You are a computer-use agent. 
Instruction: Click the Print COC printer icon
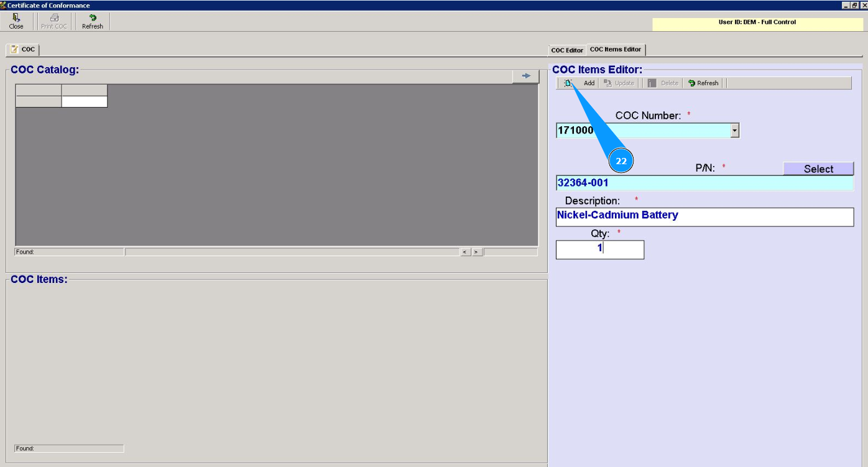pos(54,22)
